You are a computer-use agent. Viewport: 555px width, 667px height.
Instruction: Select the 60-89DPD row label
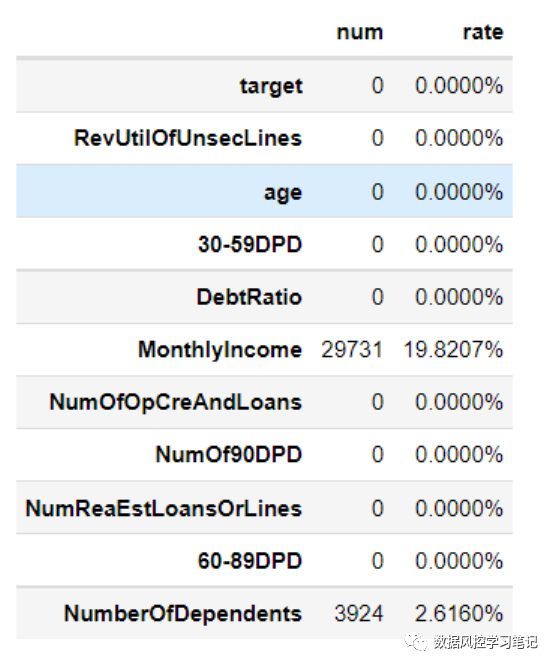point(250,561)
